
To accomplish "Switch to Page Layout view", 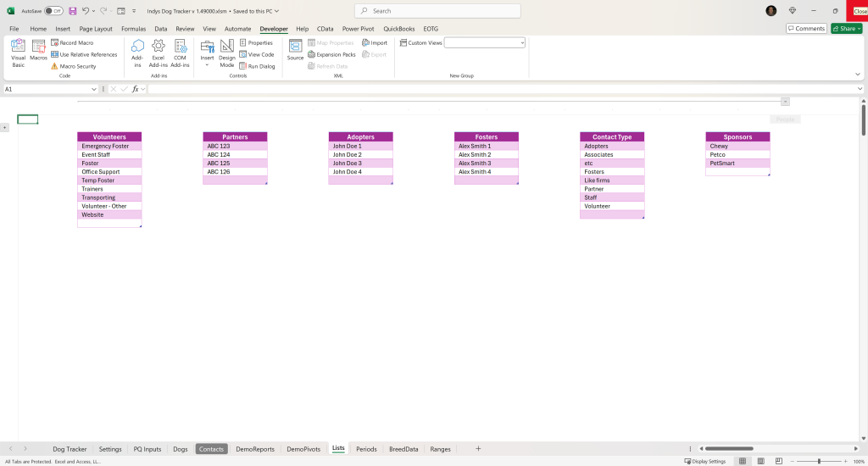I will point(760,461).
